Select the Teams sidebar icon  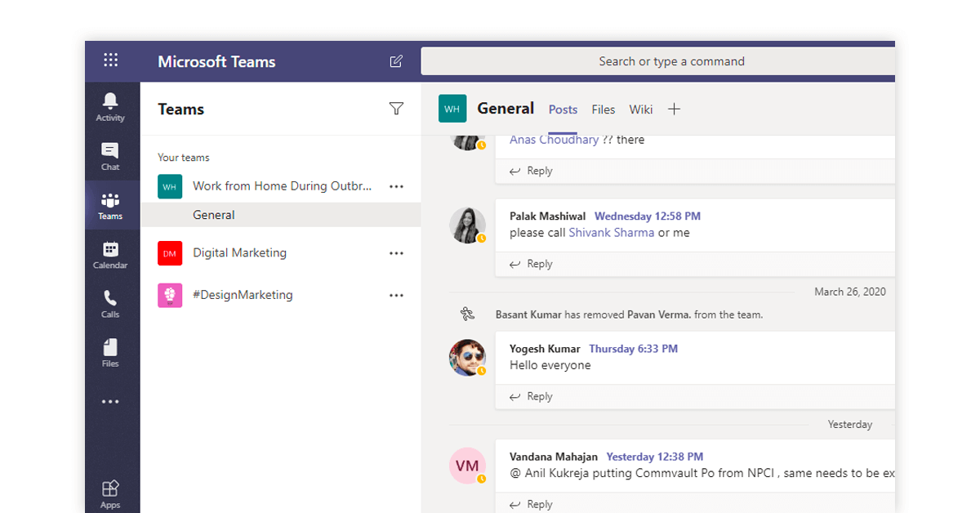[x=110, y=206]
